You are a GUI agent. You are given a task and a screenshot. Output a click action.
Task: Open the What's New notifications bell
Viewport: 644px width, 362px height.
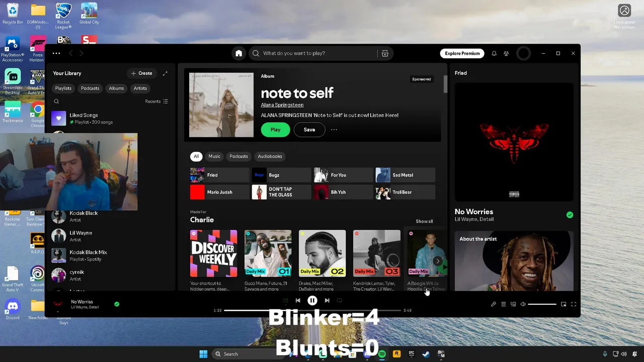coord(494,53)
